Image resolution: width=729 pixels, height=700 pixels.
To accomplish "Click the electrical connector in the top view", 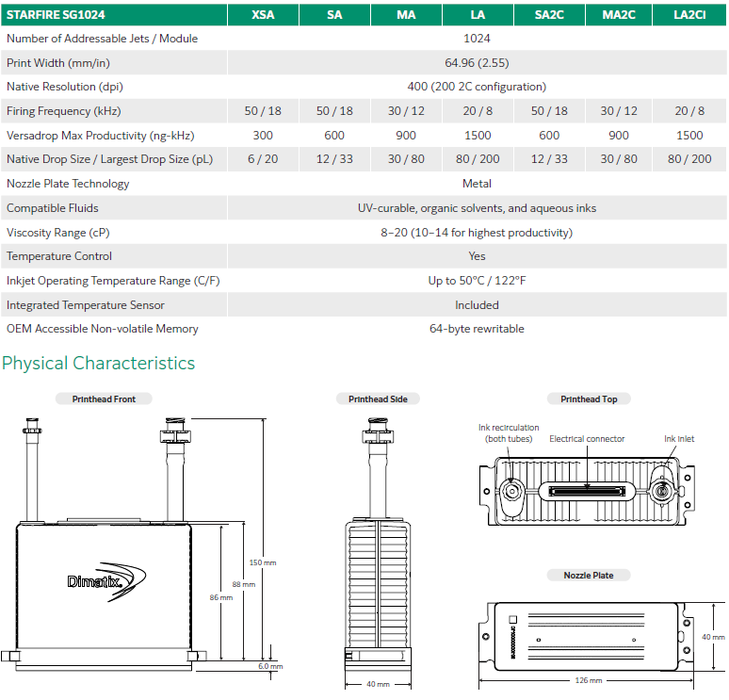I will point(587,491).
